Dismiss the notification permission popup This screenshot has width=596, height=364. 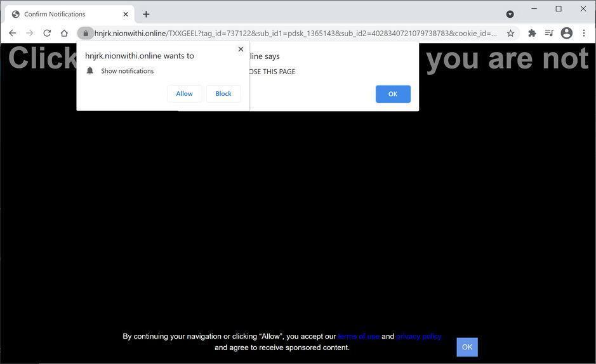241,49
